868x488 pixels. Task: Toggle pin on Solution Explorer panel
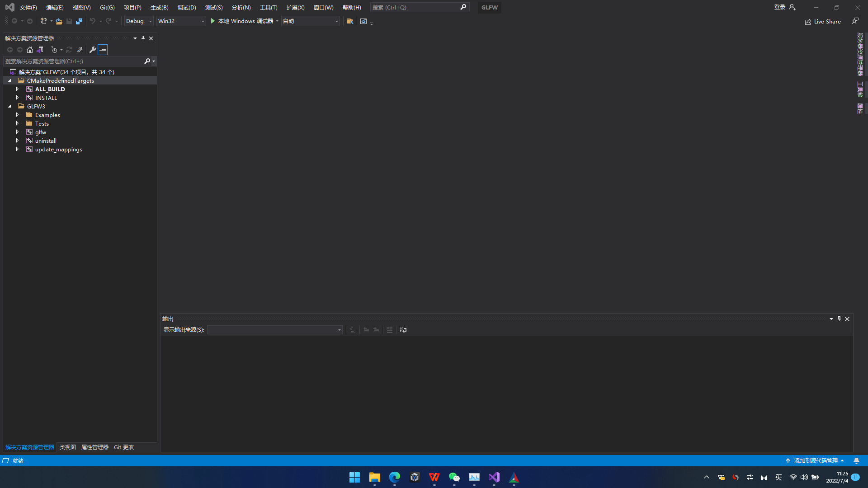point(143,38)
